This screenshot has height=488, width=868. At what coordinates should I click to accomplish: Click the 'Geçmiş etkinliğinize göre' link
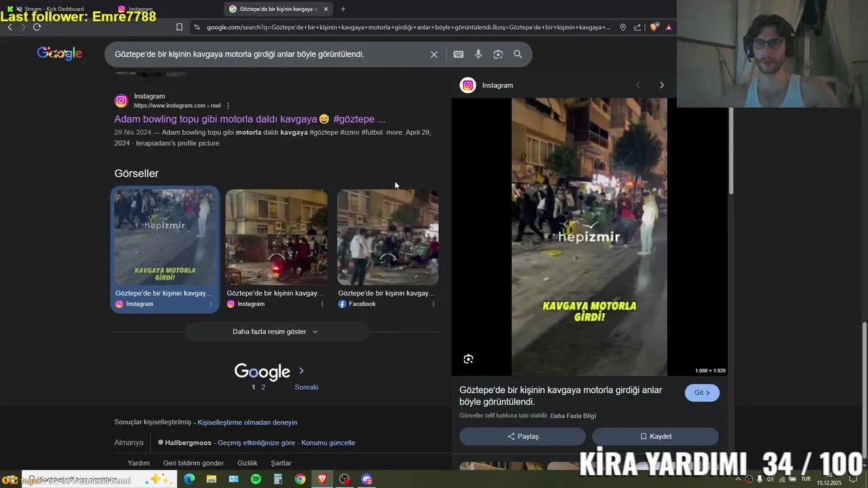[256, 443]
